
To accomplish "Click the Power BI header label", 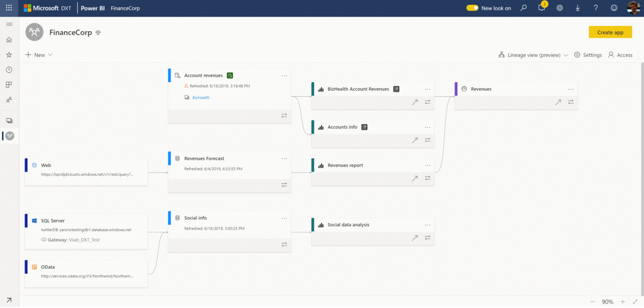I will click(x=92, y=8).
